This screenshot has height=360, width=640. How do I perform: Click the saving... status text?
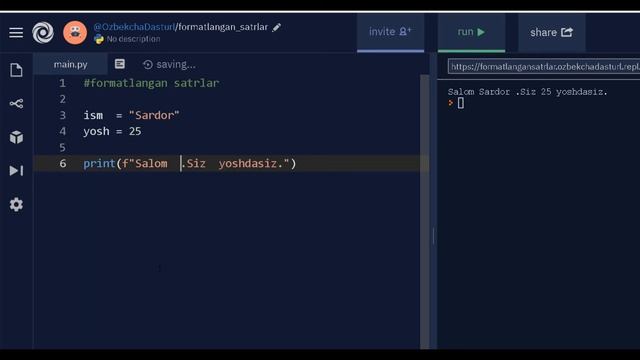pos(176,64)
